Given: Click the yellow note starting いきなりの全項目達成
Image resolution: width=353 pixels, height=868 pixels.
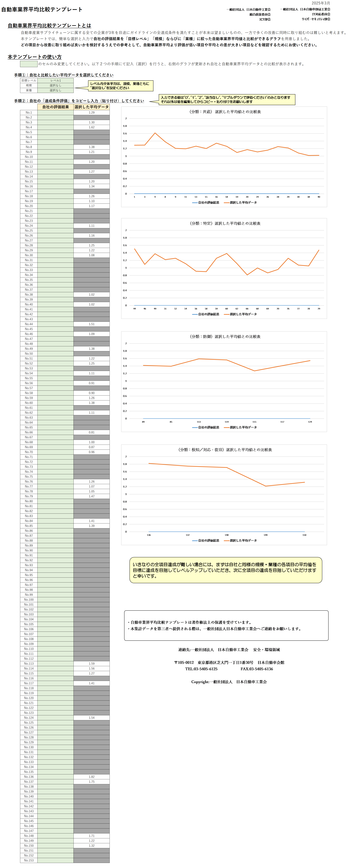Looking at the screenshot, I should point(226,570).
